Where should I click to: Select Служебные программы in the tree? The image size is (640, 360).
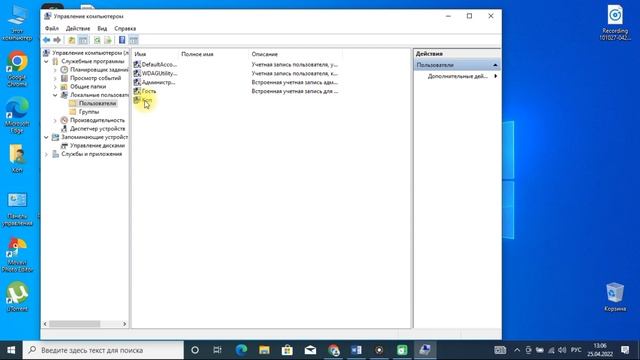93,61
